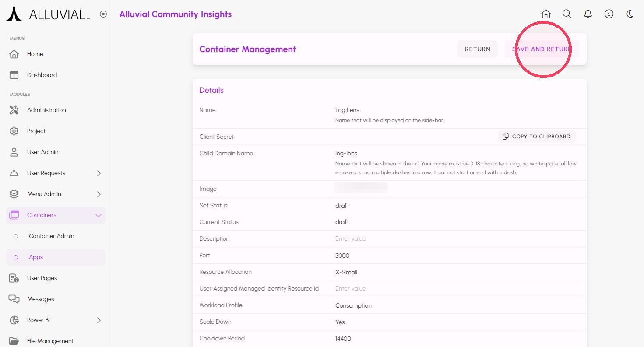Click the Messages chat bubbles icon
The height and width of the screenshot is (347, 644).
14,299
